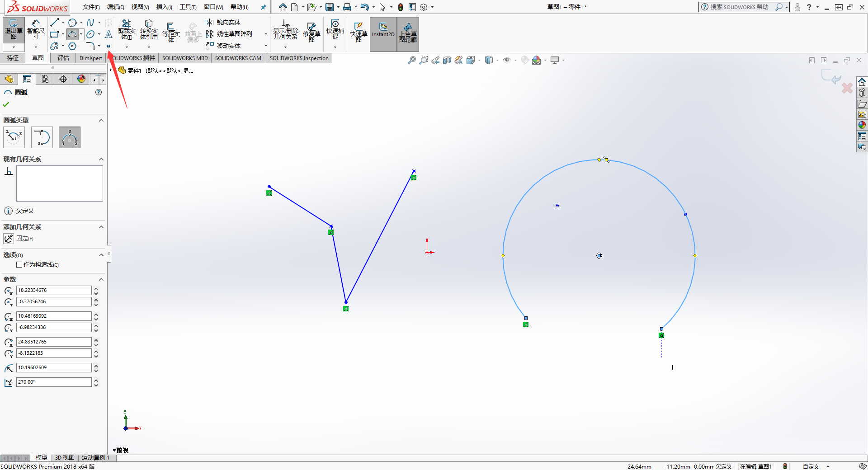The height and width of the screenshot is (470, 868).
Task: Open arc PropertyManager help icon
Action: pyautogui.click(x=99, y=92)
